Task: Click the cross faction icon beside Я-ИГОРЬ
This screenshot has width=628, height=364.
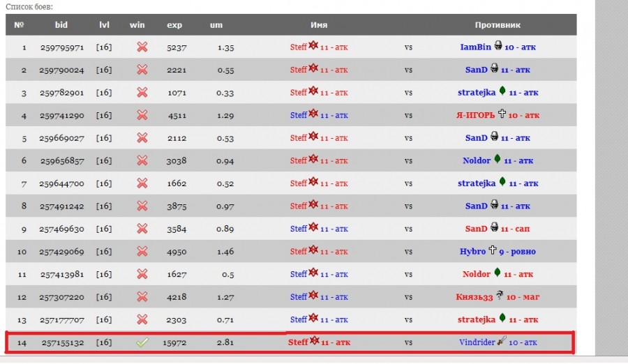Action: (502, 114)
